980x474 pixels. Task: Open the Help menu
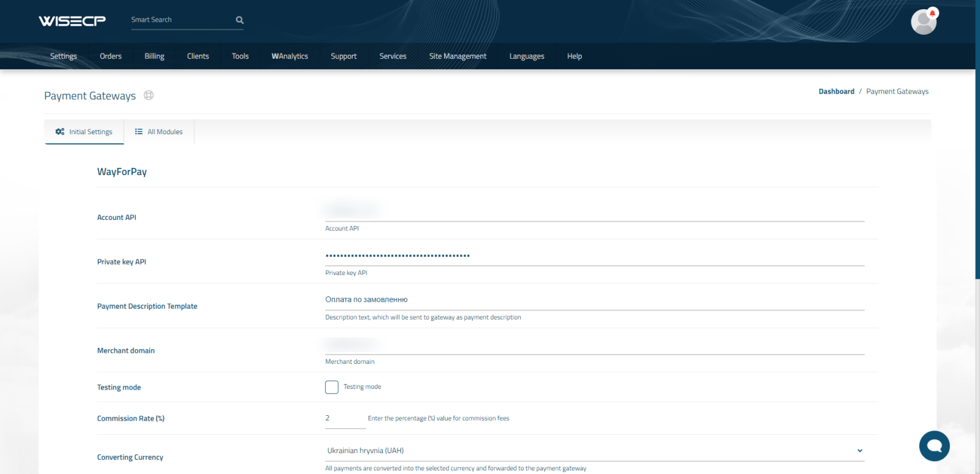click(575, 56)
